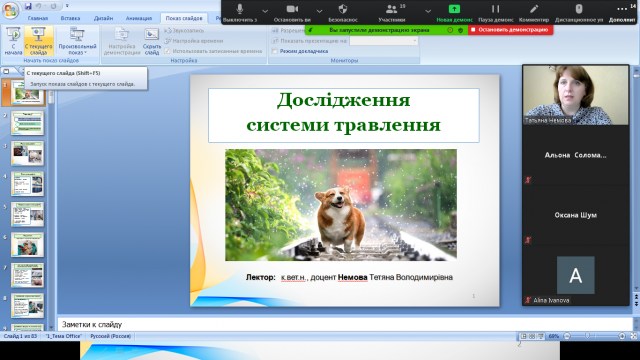Select slide 5 thumbnail

click(x=27, y=214)
